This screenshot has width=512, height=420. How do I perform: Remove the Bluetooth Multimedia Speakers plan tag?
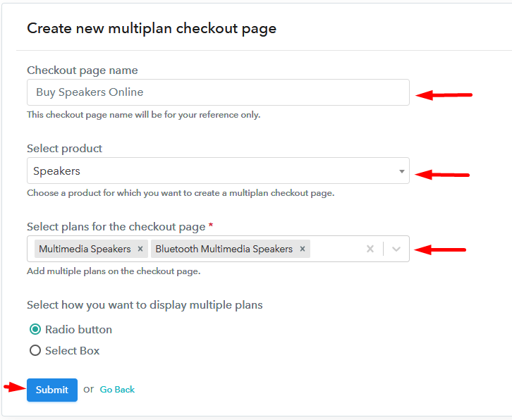302,249
